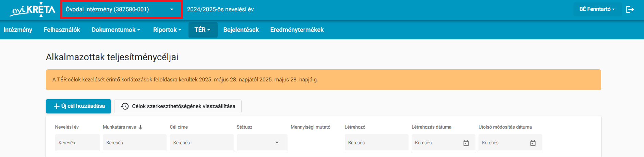
Task: Click the Nevelési év search field
Action: 77,143
